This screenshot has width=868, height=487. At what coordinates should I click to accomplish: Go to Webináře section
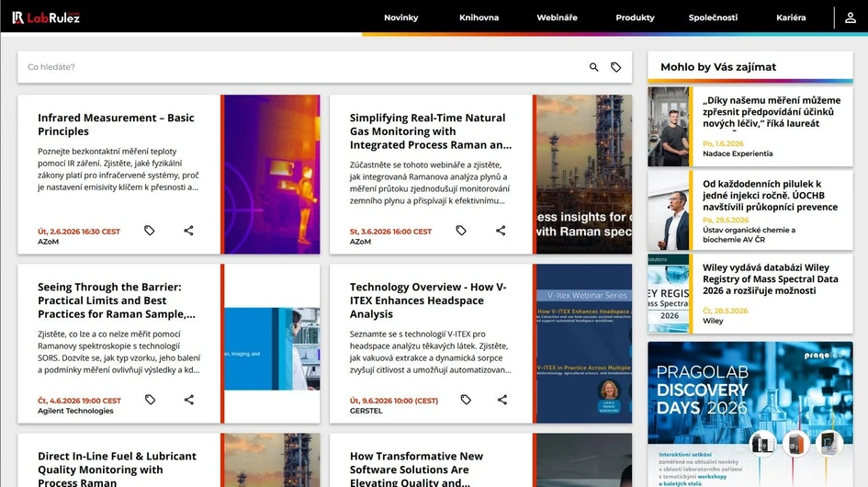(557, 17)
